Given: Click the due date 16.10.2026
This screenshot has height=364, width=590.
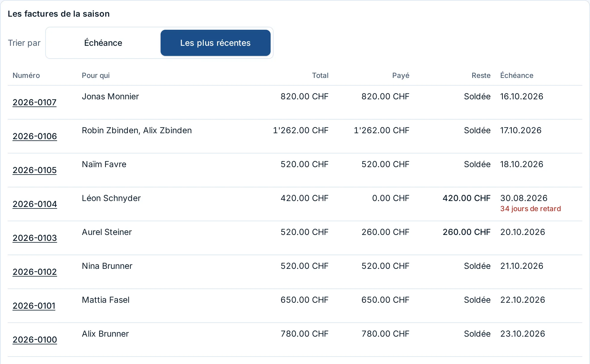Looking at the screenshot, I should click(x=522, y=96).
